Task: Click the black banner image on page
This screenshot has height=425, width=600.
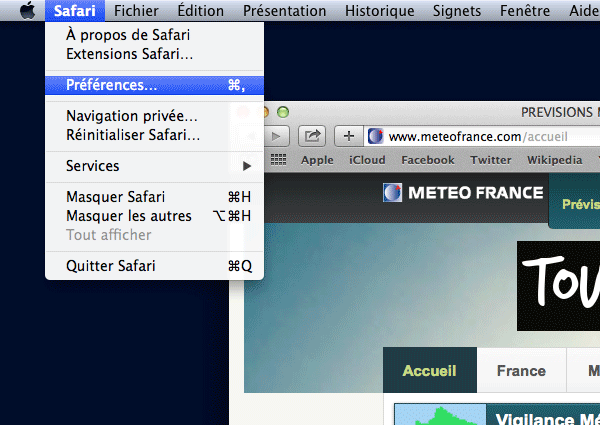Action: pos(558,286)
